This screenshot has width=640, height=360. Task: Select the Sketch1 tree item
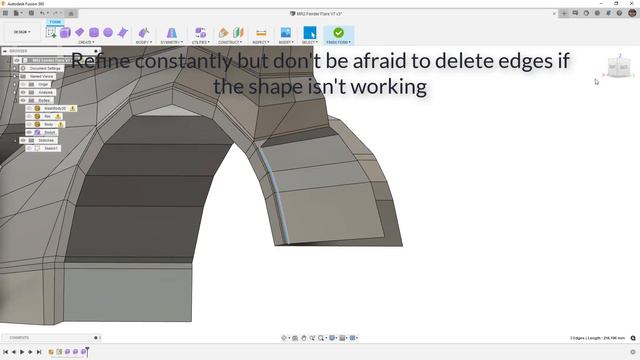tap(51, 148)
